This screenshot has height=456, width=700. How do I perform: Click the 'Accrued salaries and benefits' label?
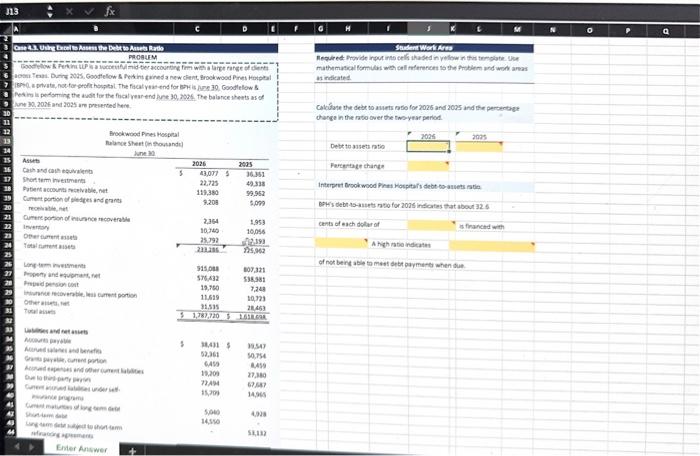point(63,351)
